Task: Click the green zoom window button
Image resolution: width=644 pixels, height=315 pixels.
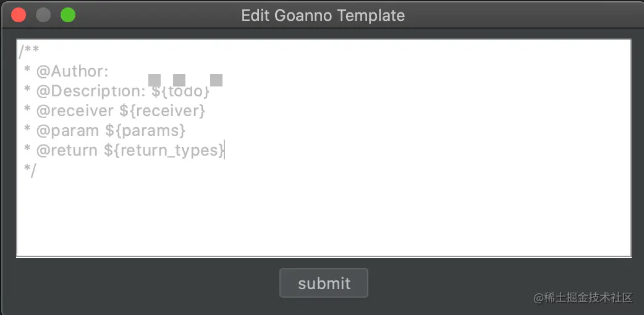Action: point(68,15)
